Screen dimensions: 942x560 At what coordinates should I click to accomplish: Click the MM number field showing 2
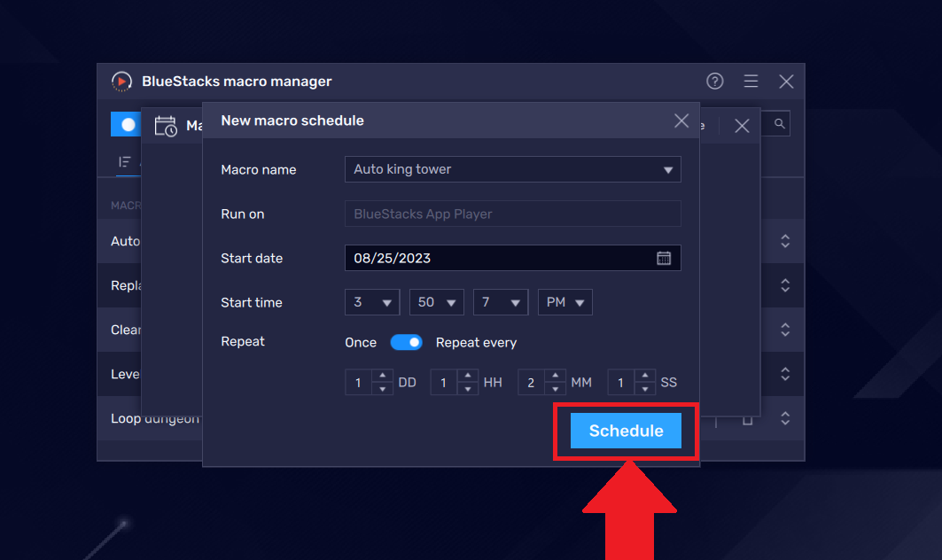[532, 383]
